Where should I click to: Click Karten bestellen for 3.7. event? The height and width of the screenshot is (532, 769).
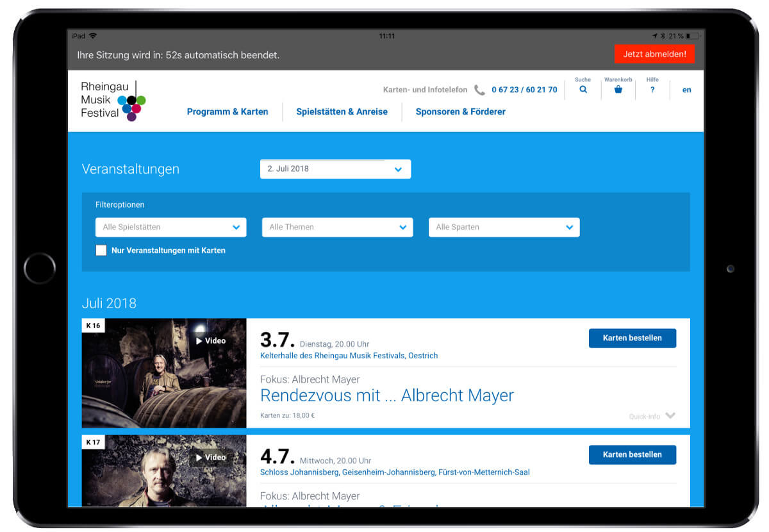point(632,338)
